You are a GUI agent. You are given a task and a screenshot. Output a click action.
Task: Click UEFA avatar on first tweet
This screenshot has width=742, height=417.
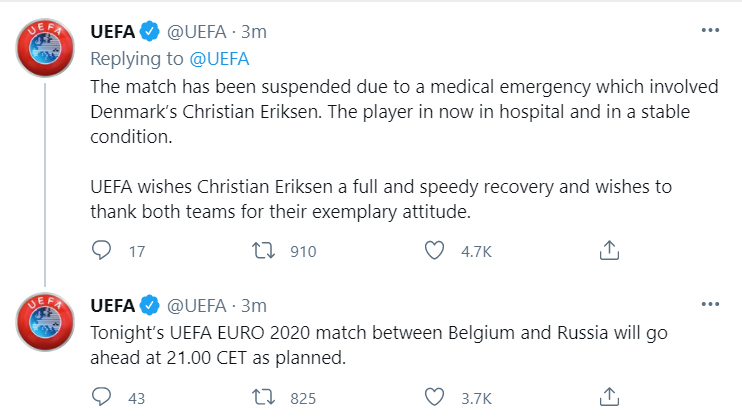pos(45,48)
